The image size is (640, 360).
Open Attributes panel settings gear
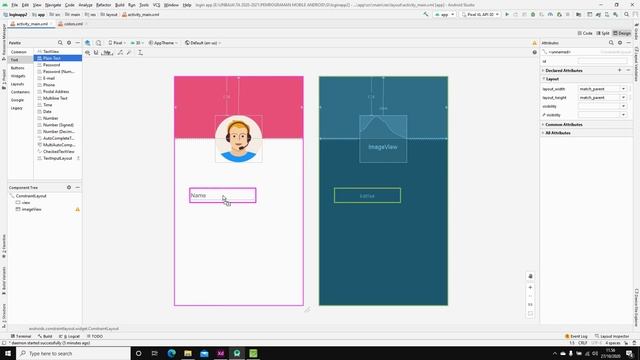tap(620, 43)
